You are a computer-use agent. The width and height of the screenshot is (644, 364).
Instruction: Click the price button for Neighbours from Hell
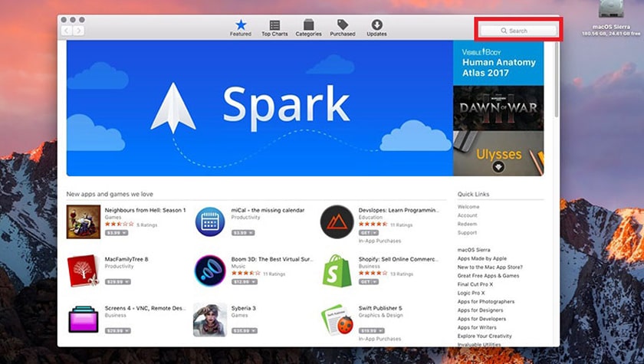tap(117, 233)
